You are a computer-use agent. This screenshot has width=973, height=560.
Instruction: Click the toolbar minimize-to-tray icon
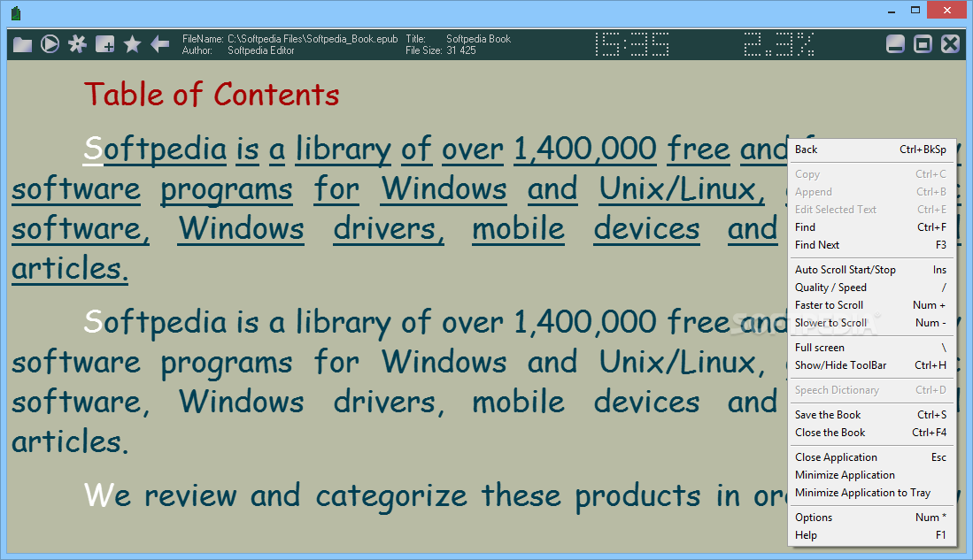click(895, 44)
